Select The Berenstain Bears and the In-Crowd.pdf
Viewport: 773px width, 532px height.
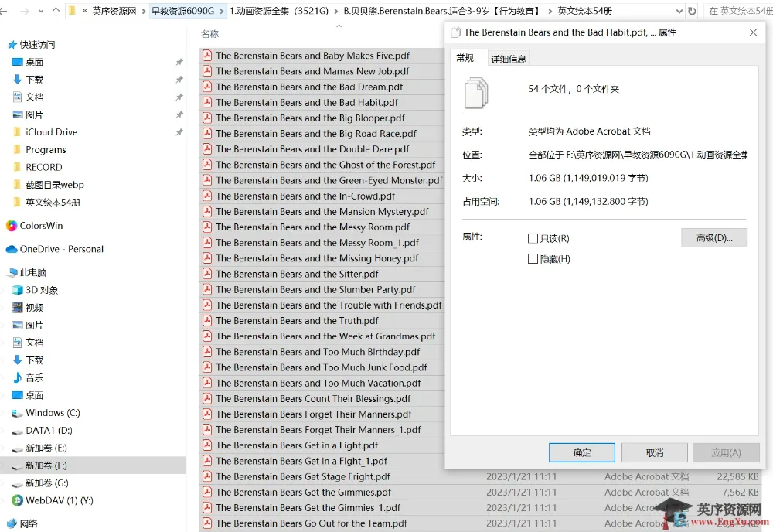[x=305, y=196]
